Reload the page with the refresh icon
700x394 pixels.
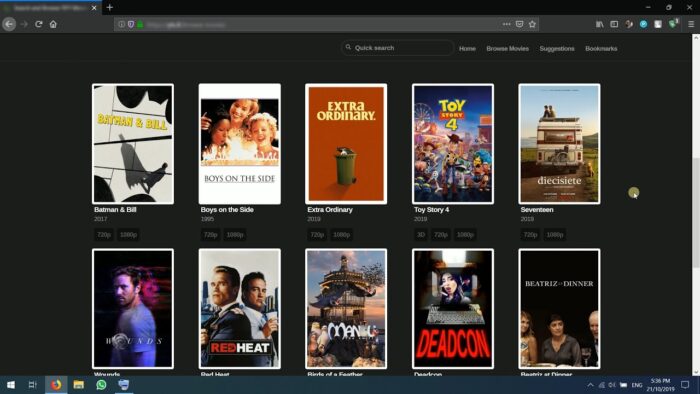click(x=39, y=24)
